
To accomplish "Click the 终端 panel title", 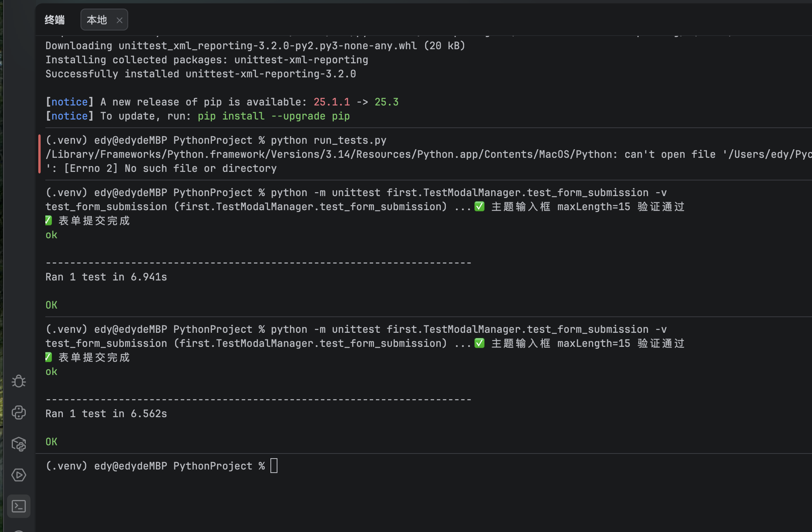I will (55, 20).
